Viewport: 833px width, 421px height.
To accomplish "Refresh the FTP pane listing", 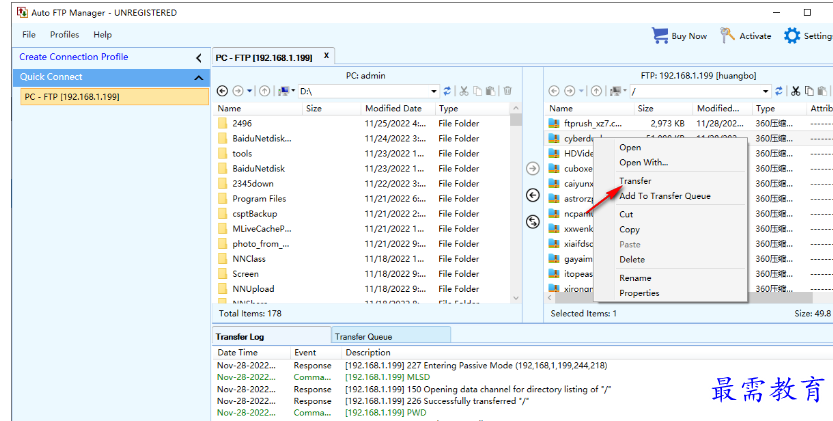I will point(779,91).
